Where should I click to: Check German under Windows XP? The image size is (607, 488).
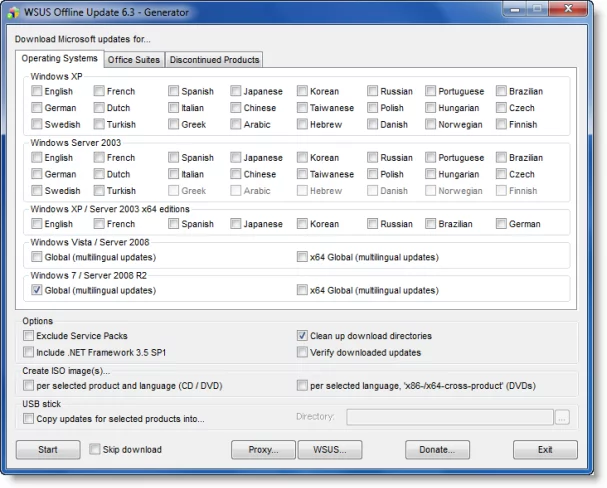37,108
